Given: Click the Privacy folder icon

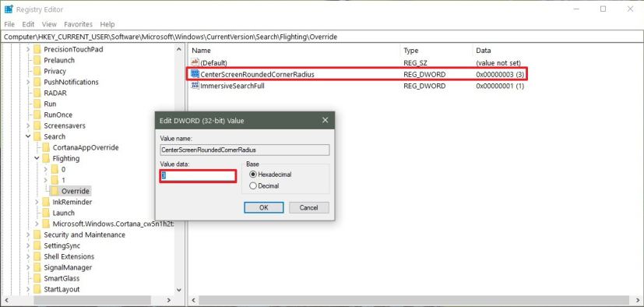Looking at the screenshot, I should [x=37, y=71].
